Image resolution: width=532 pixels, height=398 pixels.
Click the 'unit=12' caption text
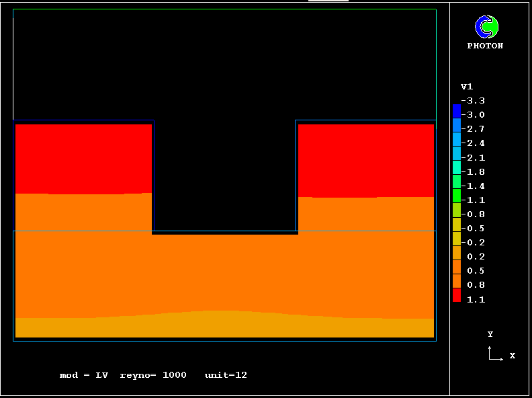226,375
